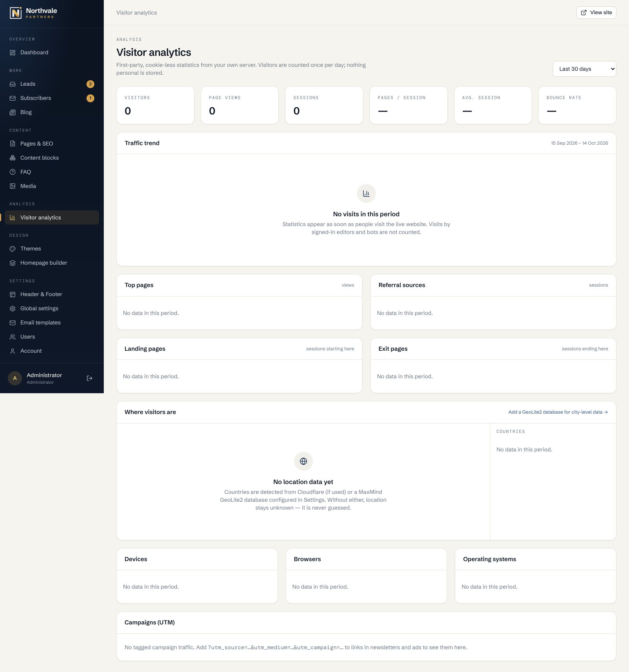The width and height of the screenshot is (629, 672).
Task: Click the Northvale Partners logo
Action: 33,13
